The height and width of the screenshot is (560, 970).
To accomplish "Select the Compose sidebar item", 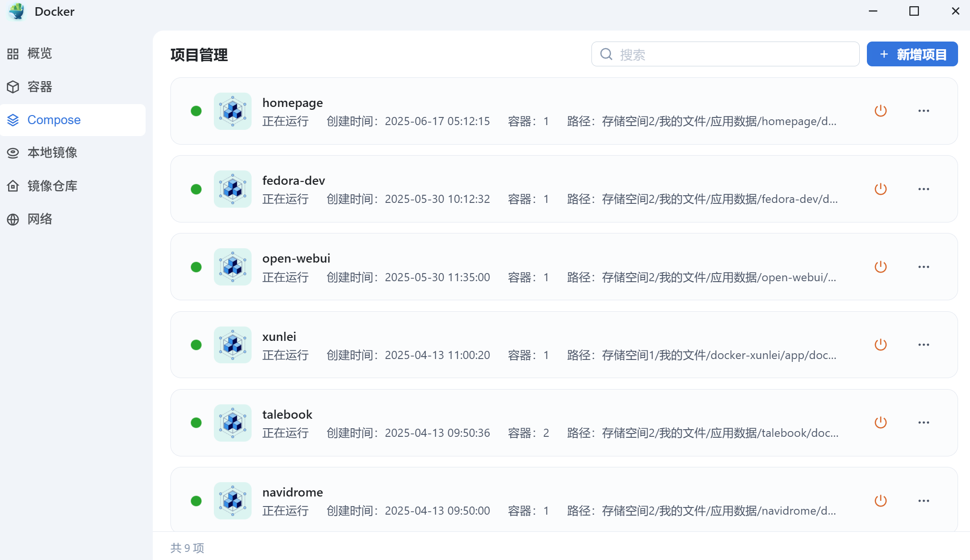I will click(73, 120).
